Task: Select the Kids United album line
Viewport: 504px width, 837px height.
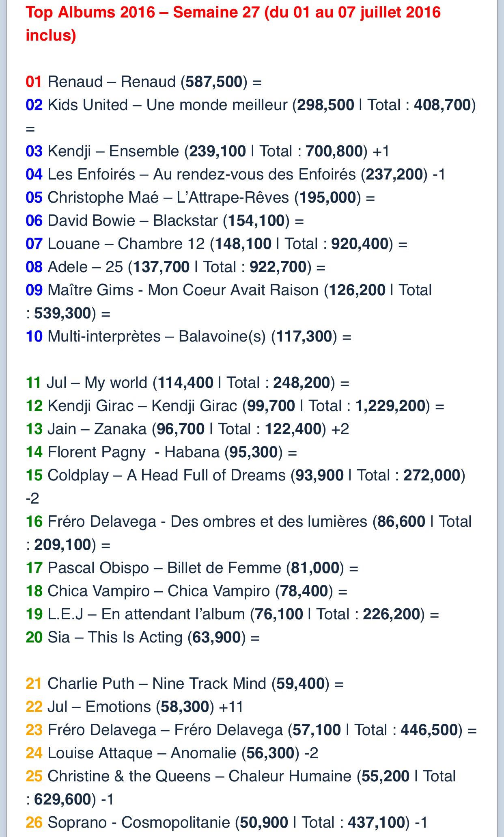Action: point(250,105)
